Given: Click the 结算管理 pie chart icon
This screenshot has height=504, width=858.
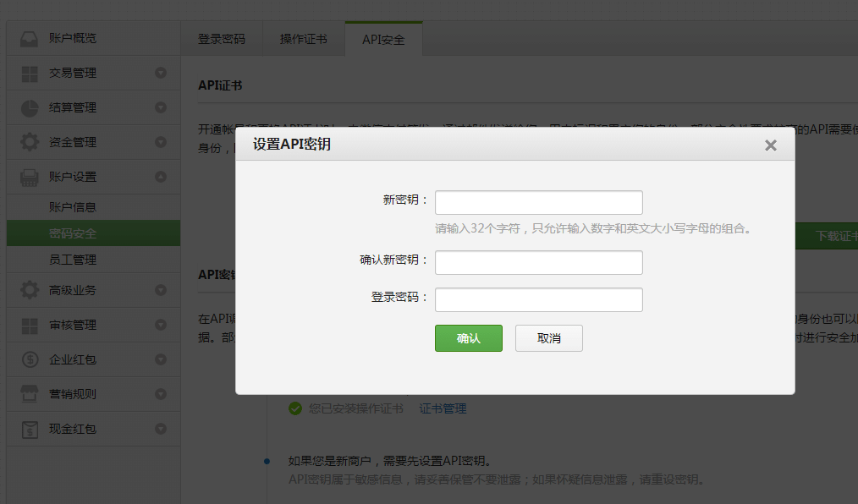Looking at the screenshot, I should 30,108.
